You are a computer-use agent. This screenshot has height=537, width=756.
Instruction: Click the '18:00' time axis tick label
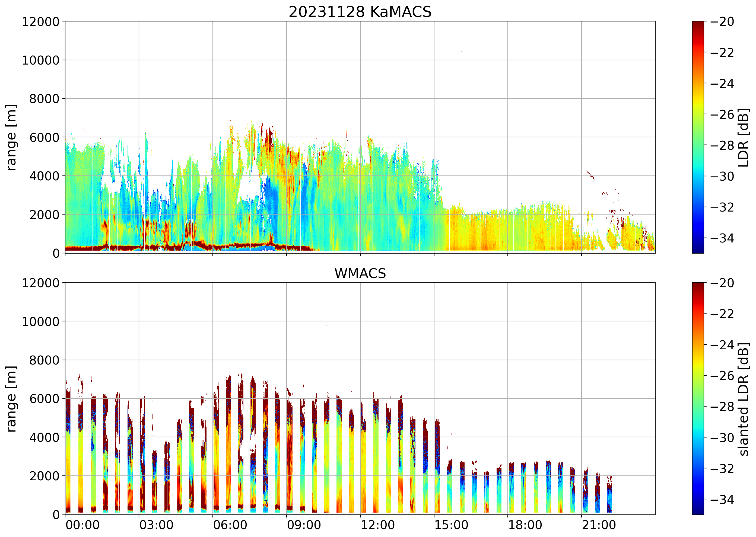pos(525,525)
